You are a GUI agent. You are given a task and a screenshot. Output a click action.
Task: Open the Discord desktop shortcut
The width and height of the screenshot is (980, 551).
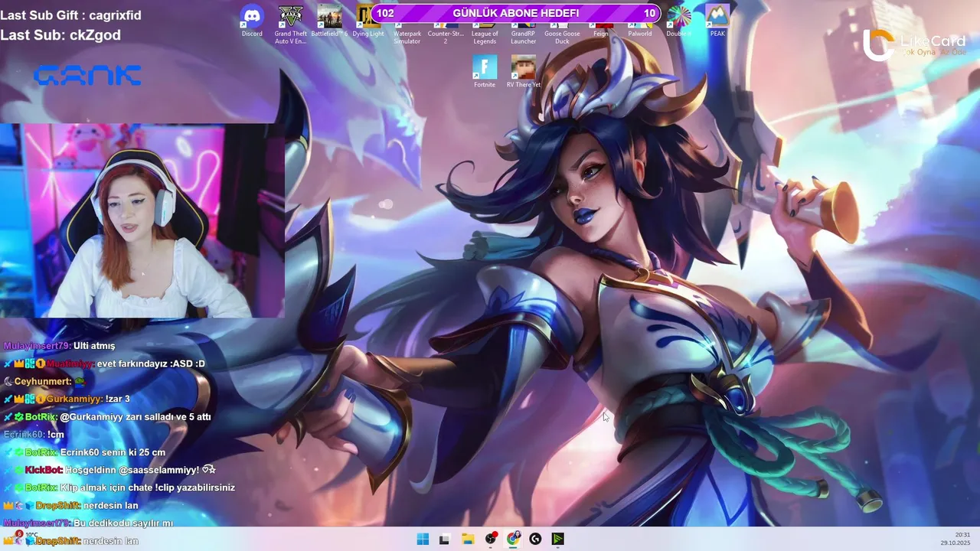252,21
